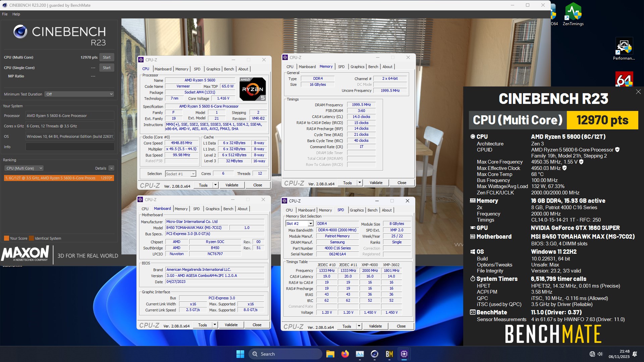This screenshot has width=644, height=362.
Task: Click BenchMate logo at bottom of overlay
Action: coord(553,334)
